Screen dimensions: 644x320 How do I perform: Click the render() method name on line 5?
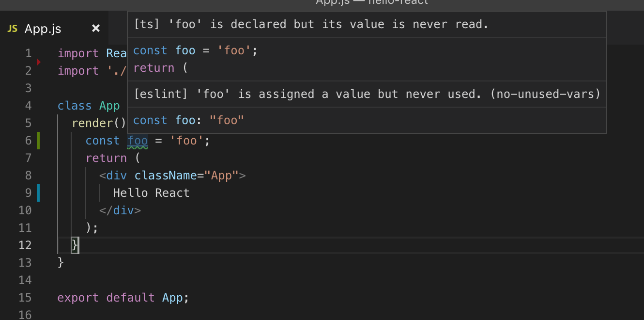point(95,123)
